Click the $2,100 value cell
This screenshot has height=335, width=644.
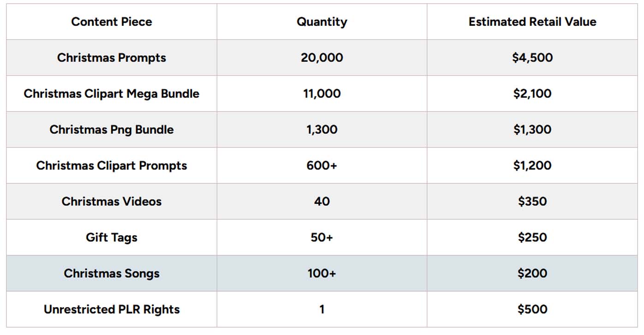532,94
